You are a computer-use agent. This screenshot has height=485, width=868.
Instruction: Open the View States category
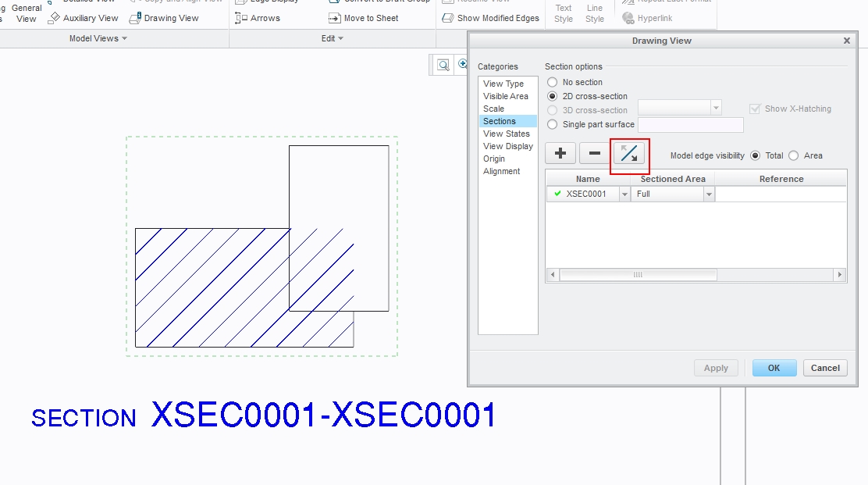506,134
